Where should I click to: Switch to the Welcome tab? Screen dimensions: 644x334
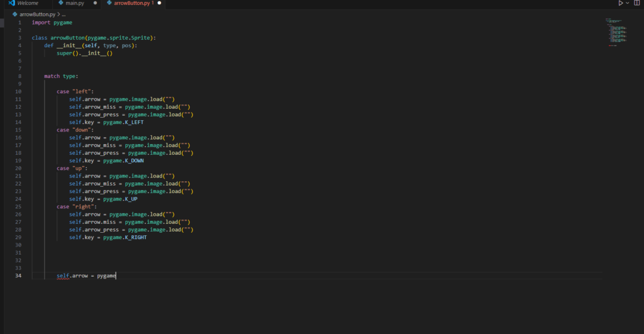[x=28, y=3]
